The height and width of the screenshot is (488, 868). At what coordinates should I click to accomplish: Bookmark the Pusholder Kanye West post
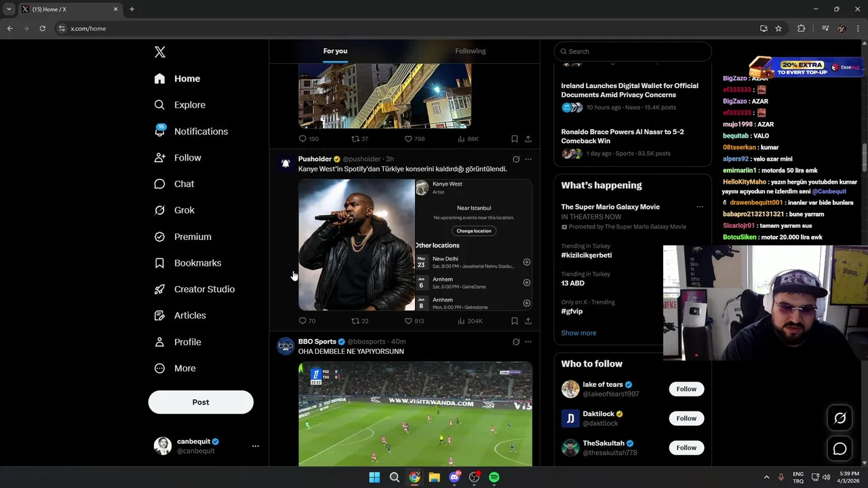click(515, 321)
